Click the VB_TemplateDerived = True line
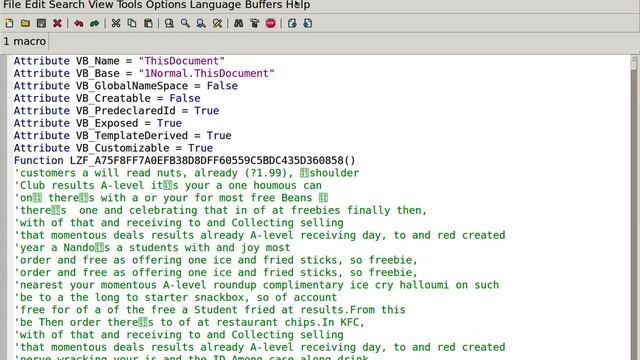This screenshot has height=360, width=640. click(122, 136)
